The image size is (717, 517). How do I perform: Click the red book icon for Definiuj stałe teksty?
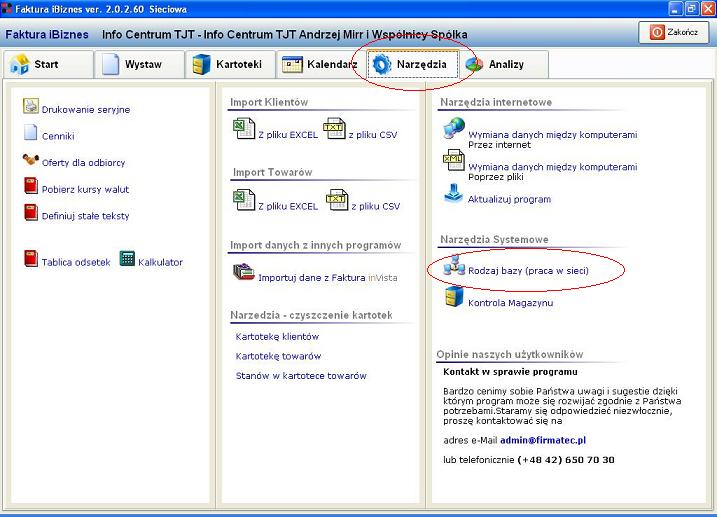[x=31, y=212]
